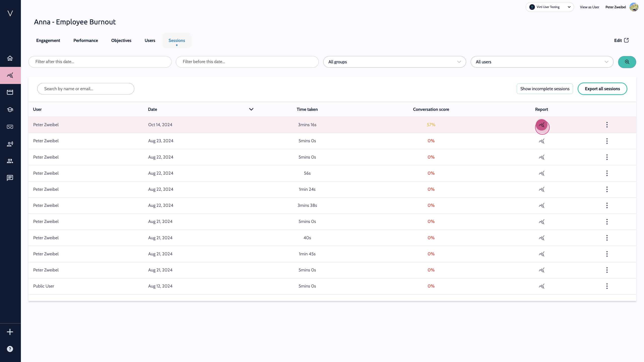
Task: Open the graduation cap courses icon
Action: coord(10,110)
